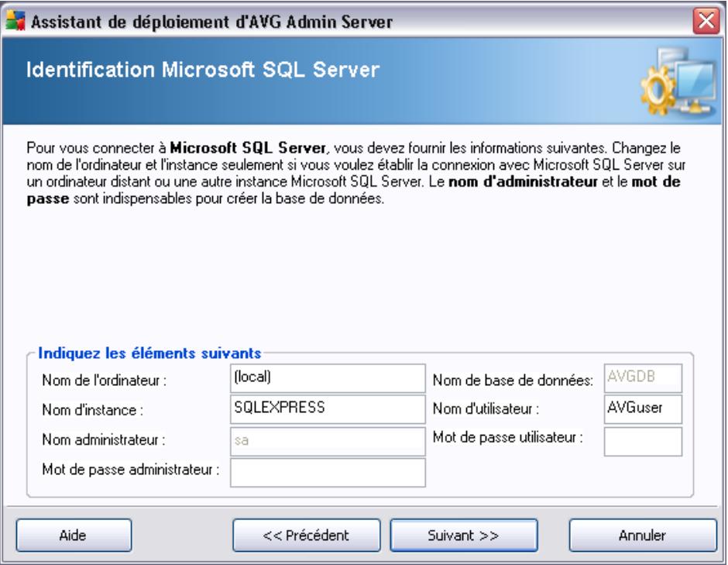Continue with the Suivant button
The width and height of the screenshot is (728, 565).
(x=464, y=536)
